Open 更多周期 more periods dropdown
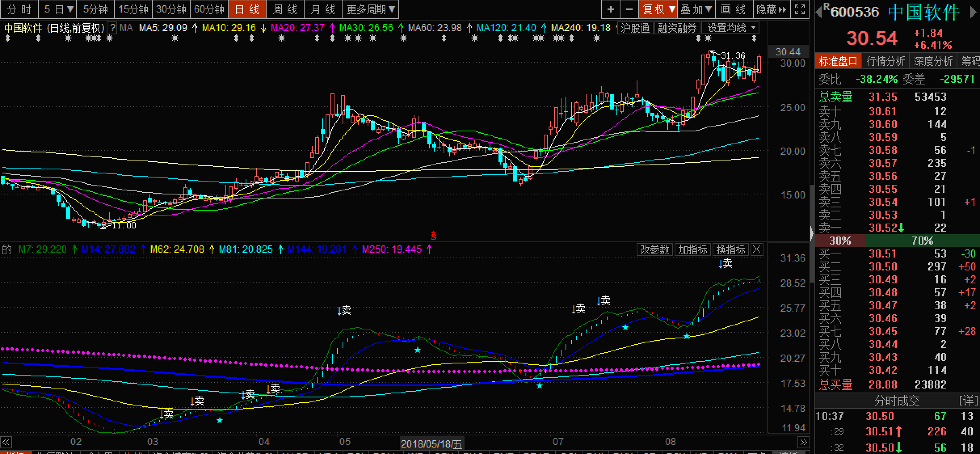Screen dimensions: 980x454 [x=370, y=9]
